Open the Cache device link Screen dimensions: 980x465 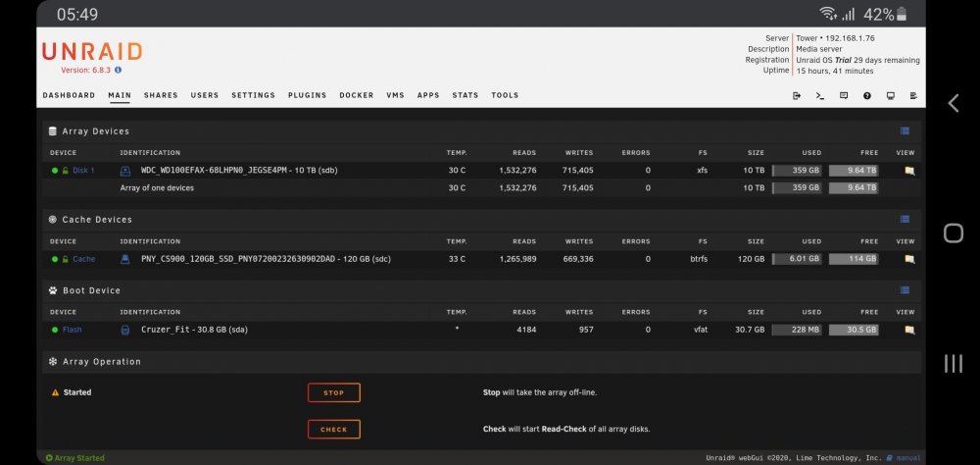(83, 259)
